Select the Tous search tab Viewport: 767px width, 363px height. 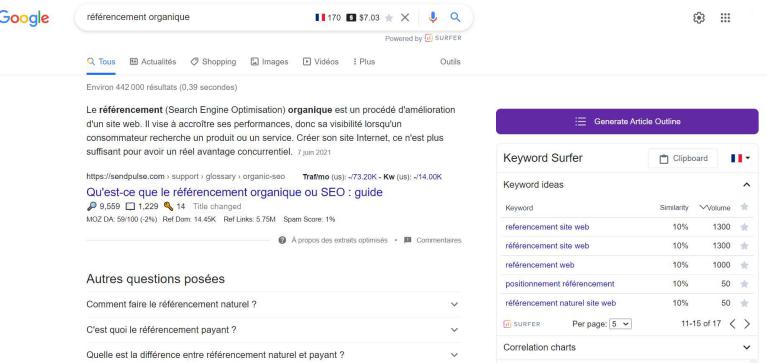coord(101,62)
